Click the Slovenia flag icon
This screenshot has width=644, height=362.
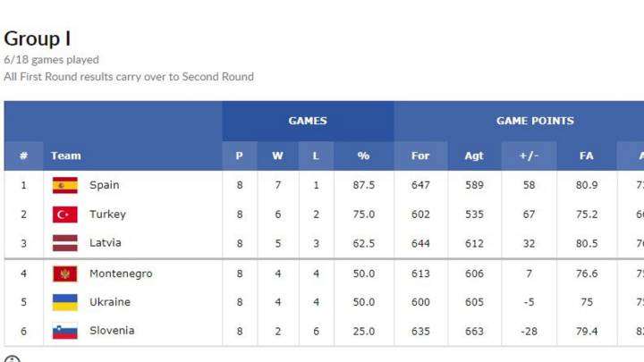pyautogui.click(x=65, y=332)
